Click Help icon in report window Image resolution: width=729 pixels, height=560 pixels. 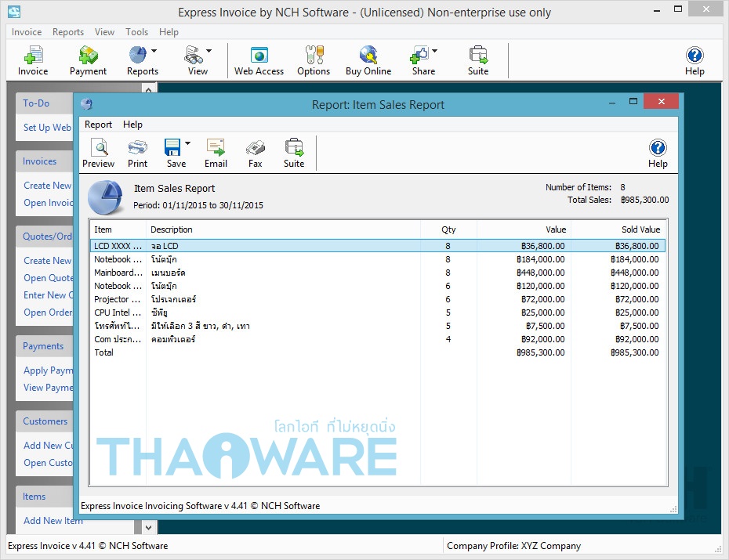(x=658, y=154)
